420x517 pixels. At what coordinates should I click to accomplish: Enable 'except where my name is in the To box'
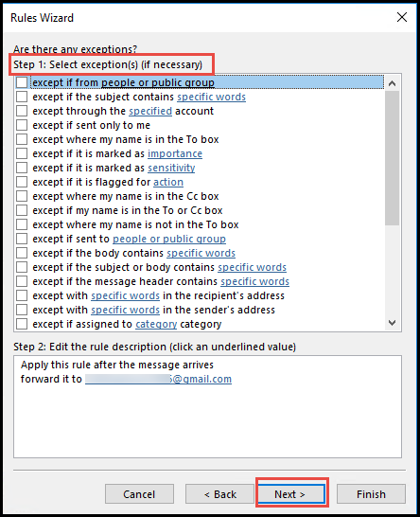coord(22,139)
